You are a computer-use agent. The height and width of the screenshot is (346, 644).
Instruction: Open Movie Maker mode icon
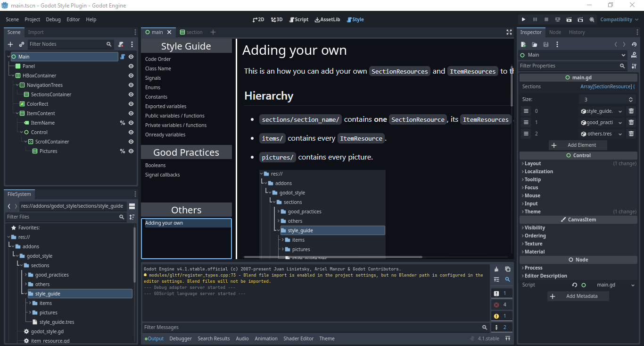coord(592,19)
